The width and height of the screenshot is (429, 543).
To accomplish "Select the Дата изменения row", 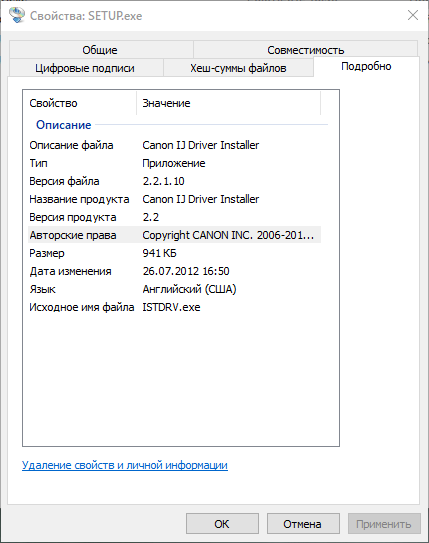I will click(175, 271).
